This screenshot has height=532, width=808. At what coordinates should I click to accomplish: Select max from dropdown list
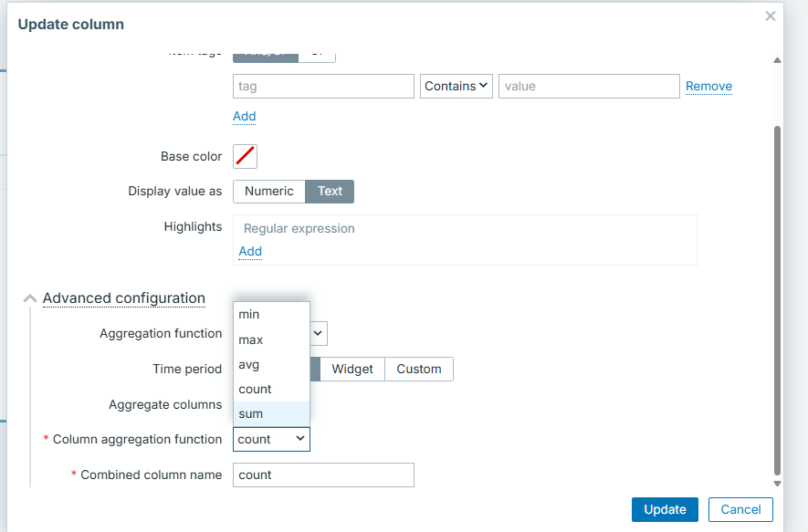coord(270,339)
